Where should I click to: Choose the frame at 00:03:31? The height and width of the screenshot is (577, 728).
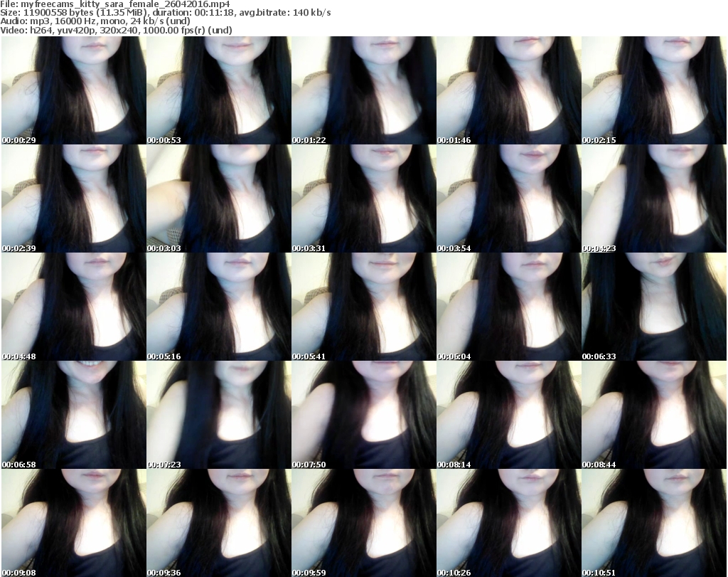[x=363, y=198]
